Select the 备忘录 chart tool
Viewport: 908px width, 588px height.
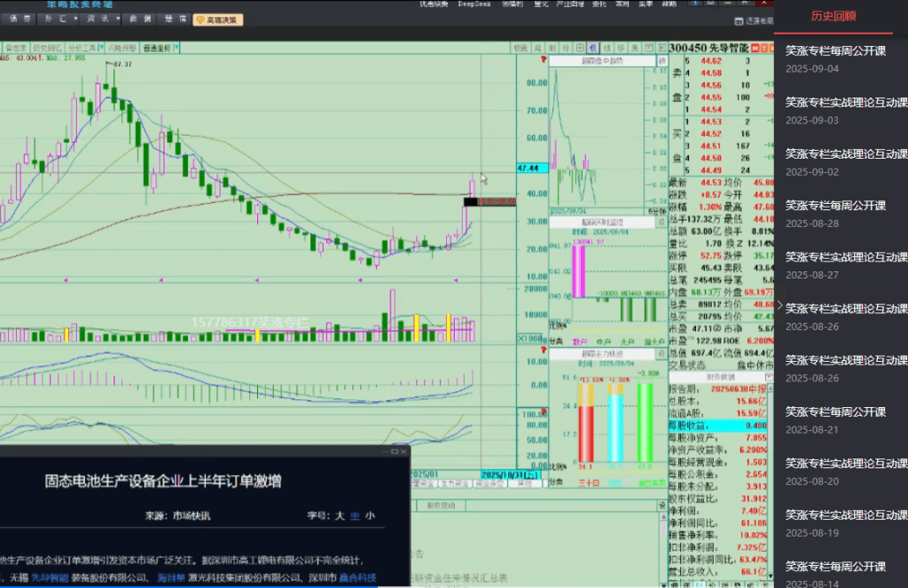tap(16, 48)
